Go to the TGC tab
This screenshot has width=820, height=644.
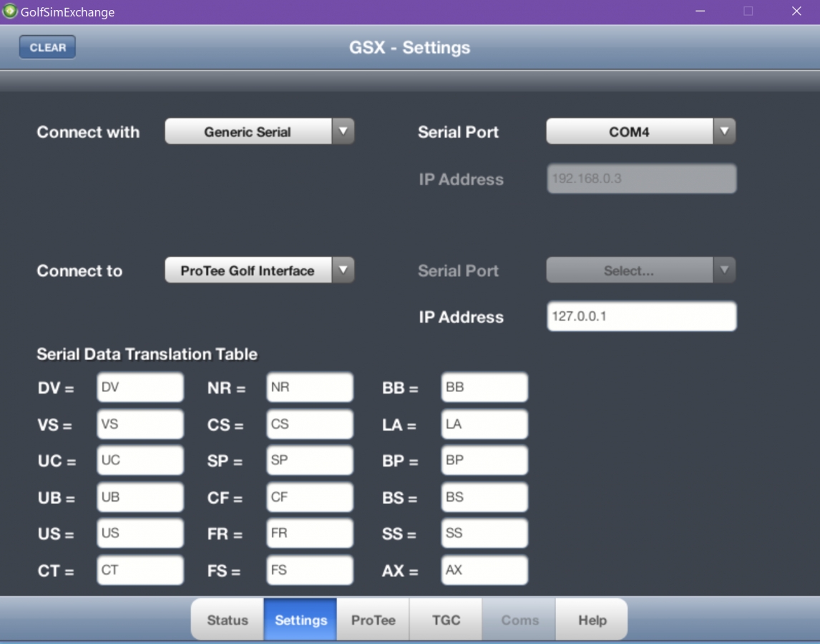tap(446, 620)
